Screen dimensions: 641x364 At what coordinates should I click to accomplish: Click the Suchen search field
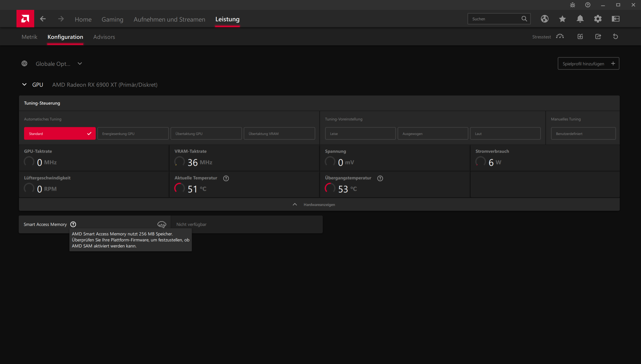coord(494,19)
